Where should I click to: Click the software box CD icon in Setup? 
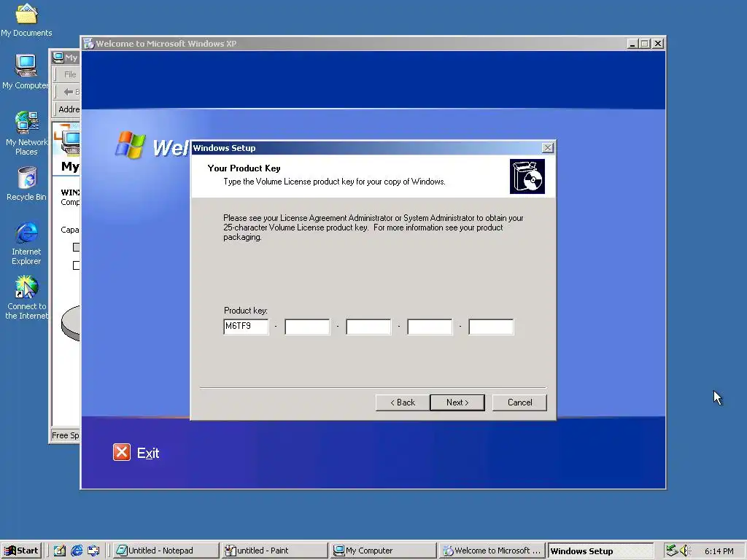(x=527, y=176)
